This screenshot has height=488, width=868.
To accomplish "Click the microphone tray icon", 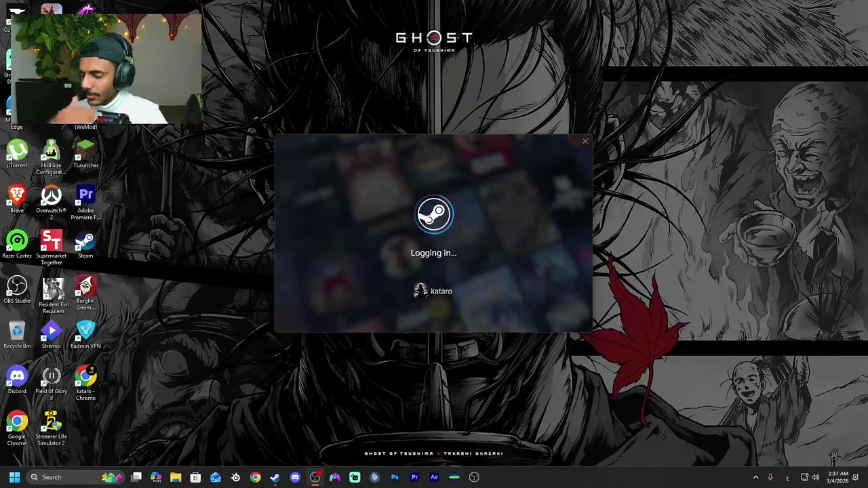I will pos(770,477).
